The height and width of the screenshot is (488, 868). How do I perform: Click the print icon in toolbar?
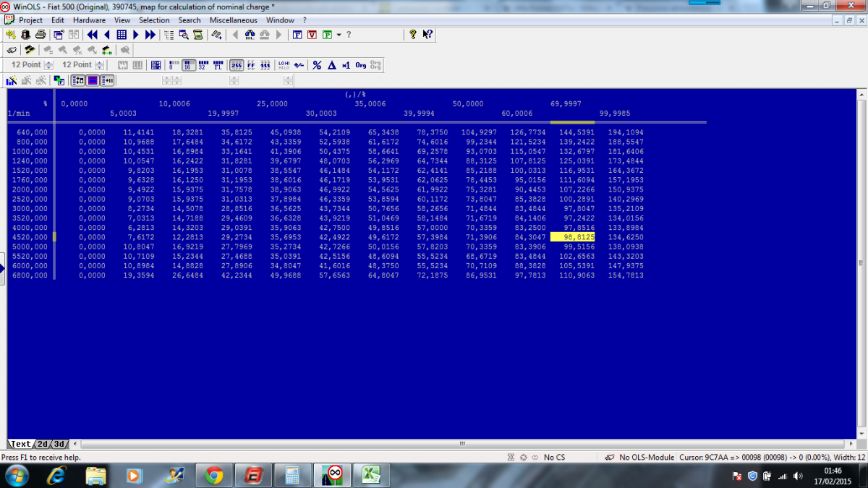pyautogui.click(x=41, y=35)
